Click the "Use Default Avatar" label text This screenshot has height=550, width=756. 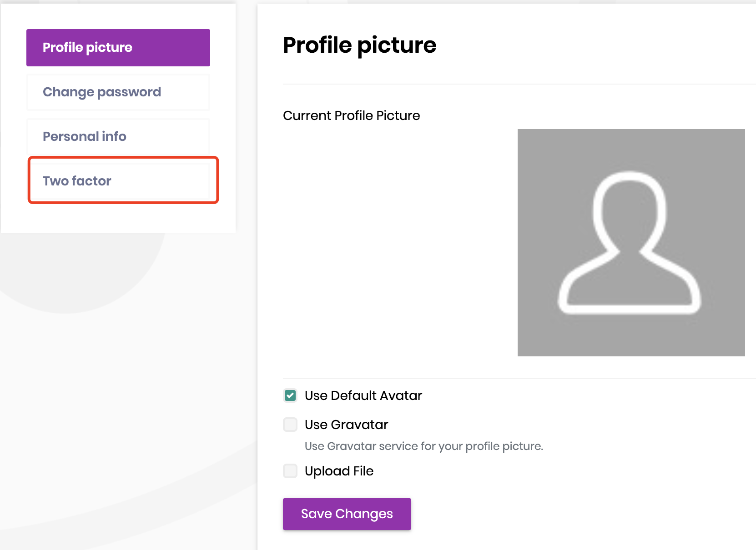[x=363, y=395]
